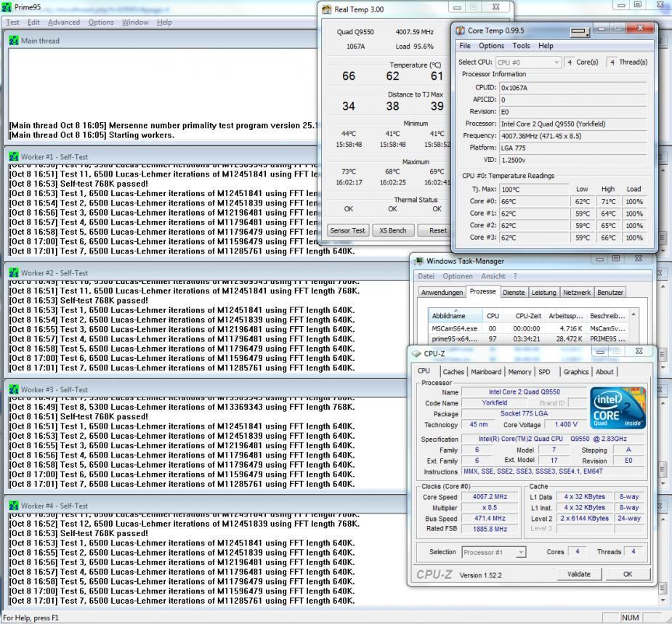Switch to Leistung tab in Task-Manager
Image resolution: width=672 pixels, height=624 pixels.
click(544, 292)
